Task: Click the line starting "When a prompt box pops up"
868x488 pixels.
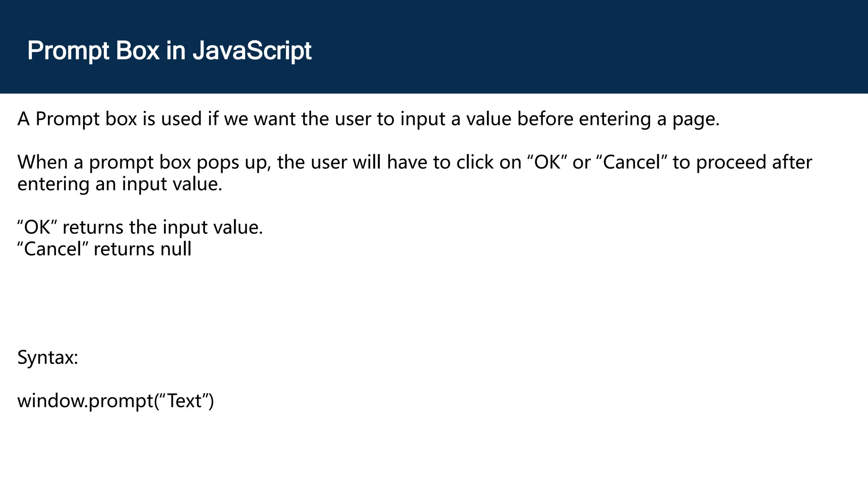Action: coord(415,163)
